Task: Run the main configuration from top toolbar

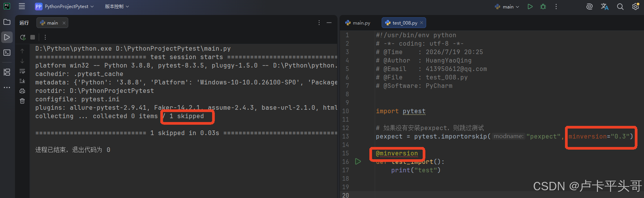Action: pyautogui.click(x=530, y=7)
